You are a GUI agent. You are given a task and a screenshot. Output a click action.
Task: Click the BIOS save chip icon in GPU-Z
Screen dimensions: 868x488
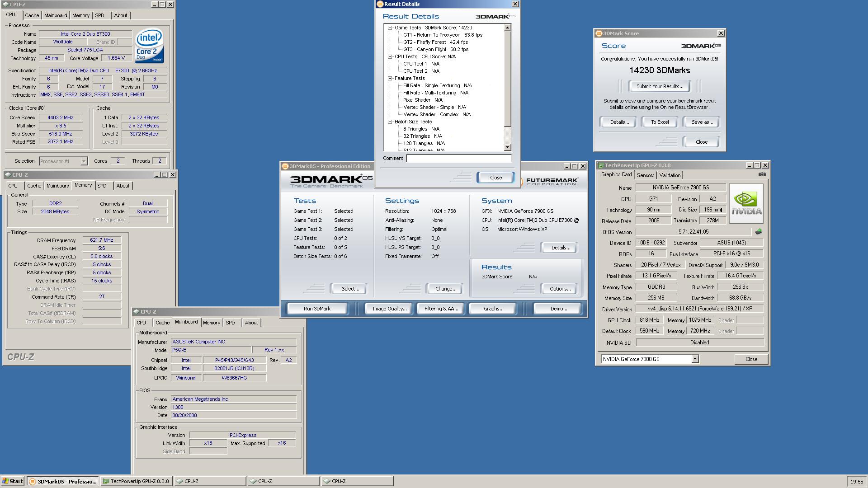758,232
